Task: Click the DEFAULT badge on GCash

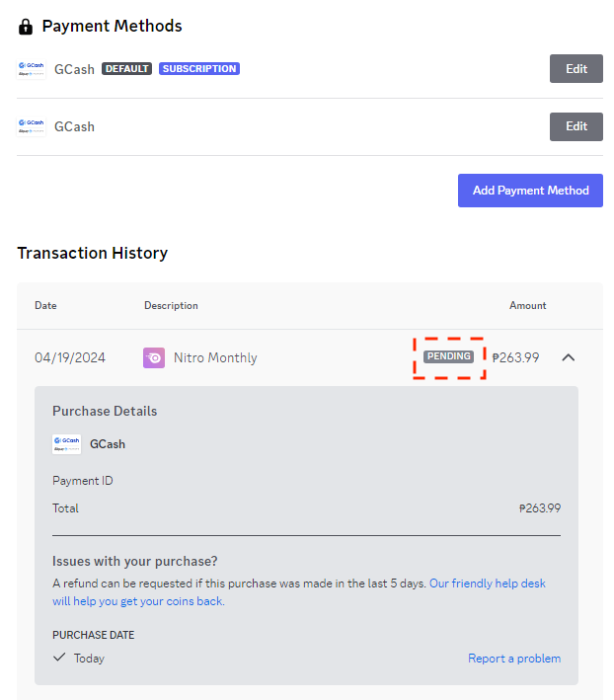Action: pos(126,69)
